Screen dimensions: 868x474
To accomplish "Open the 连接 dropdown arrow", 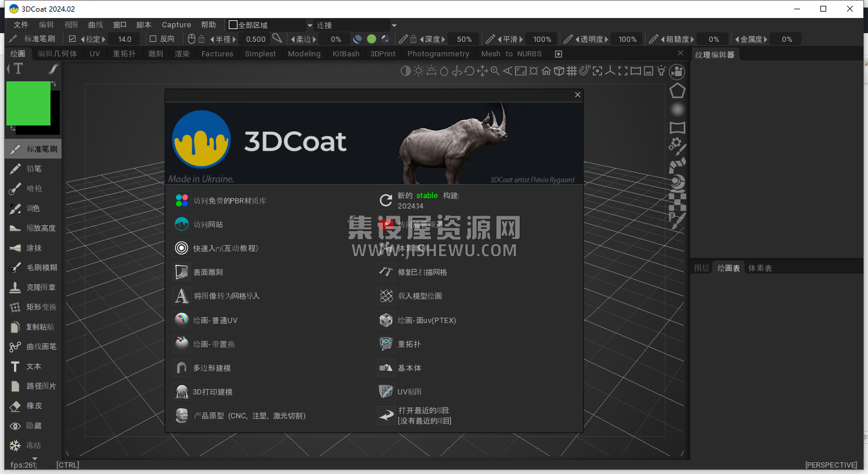I will click(394, 26).
